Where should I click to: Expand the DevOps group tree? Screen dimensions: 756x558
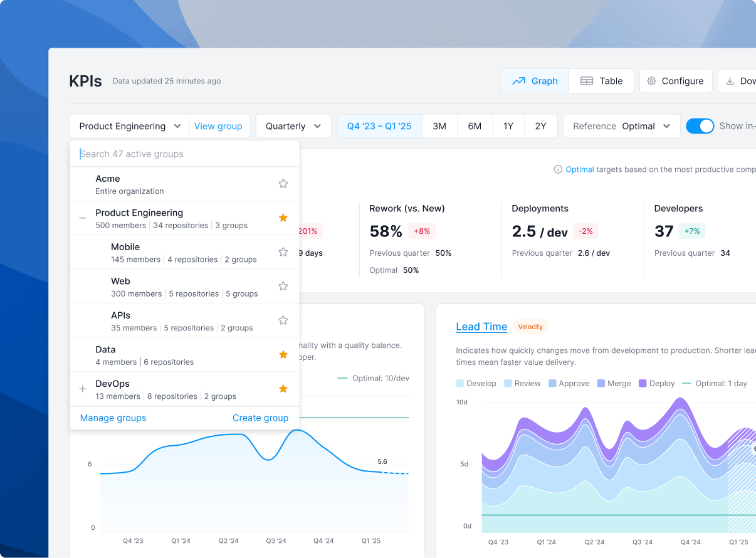click(82, 389)
